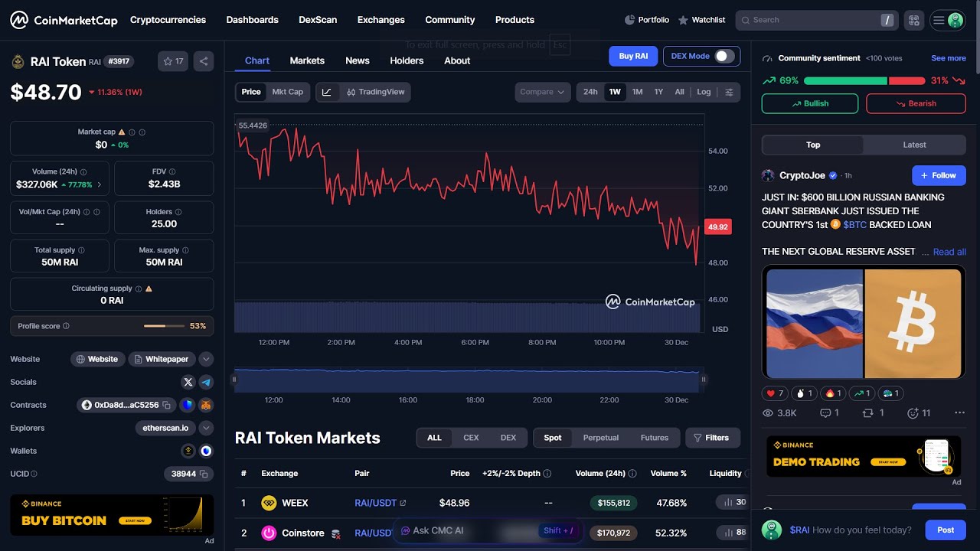Open the blue circle wallet icon
Screen dimensions: 980x551
pyautogui.click(x=206, y=451)
